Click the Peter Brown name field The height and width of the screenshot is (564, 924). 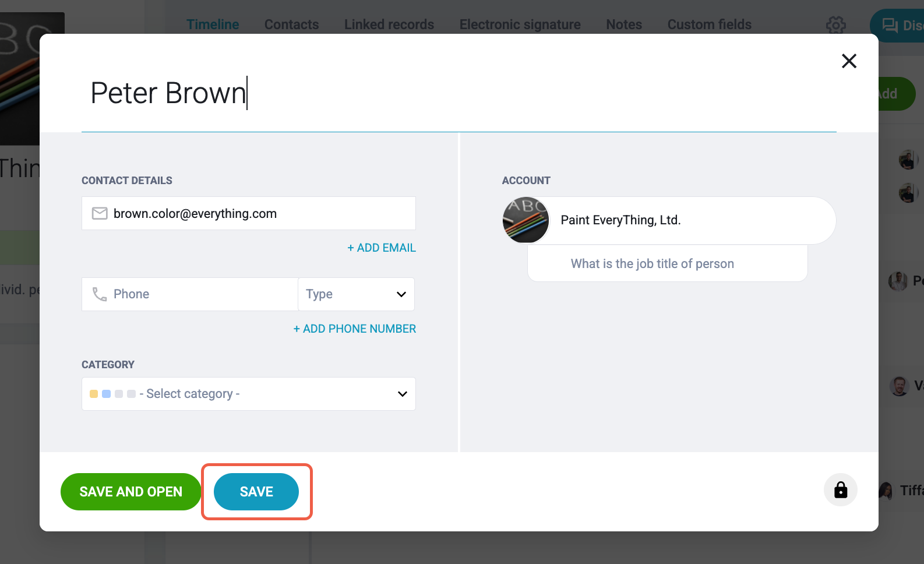(x=459, y=93)
